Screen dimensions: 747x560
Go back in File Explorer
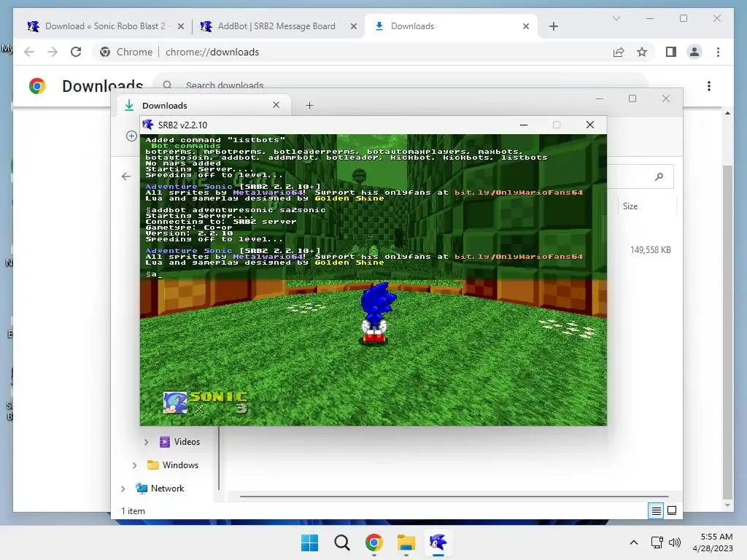[x=125, y=176]
